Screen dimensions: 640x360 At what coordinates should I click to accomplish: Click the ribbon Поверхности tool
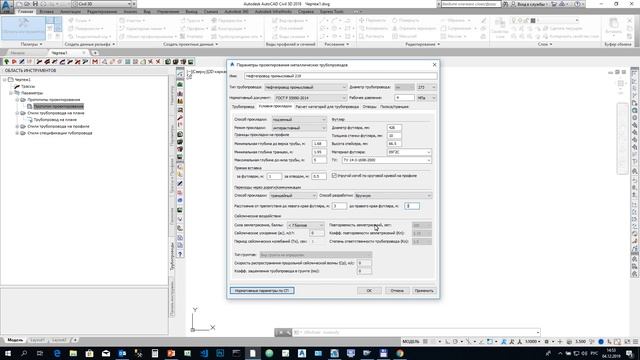(x=85, y=28)
